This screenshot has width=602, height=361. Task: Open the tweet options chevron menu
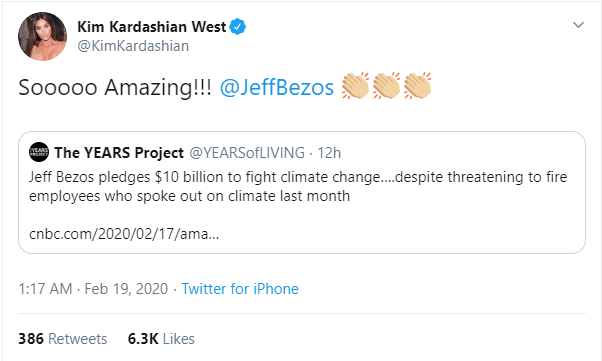coord(578,25)
